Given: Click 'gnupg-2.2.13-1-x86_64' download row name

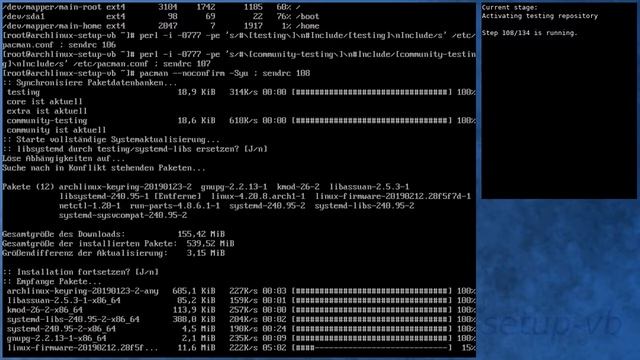Looking at the screenshot, I should point(56,338).
